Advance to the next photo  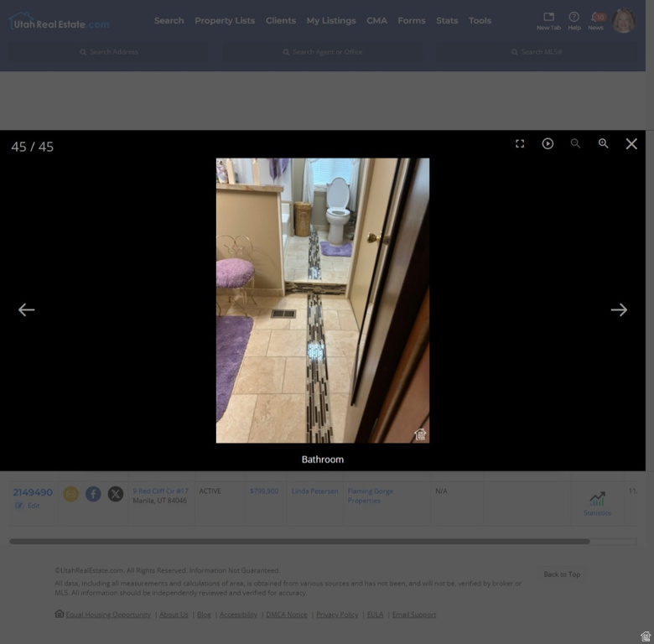click(619, 309)
